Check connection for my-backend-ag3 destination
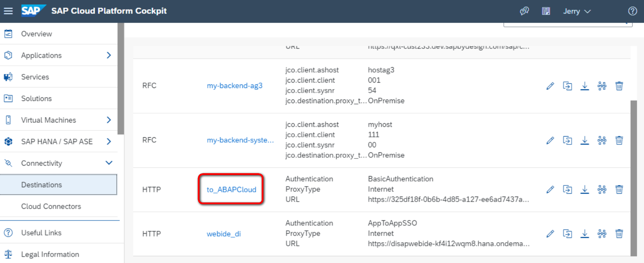The height and width of the screenshot is (263, 644). click(x=602, y=86)
